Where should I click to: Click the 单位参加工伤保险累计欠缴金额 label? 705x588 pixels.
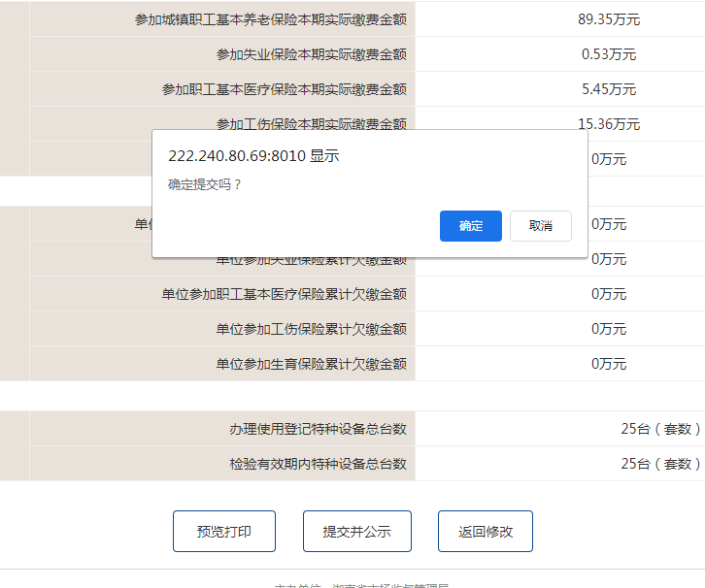pos(311,329)
